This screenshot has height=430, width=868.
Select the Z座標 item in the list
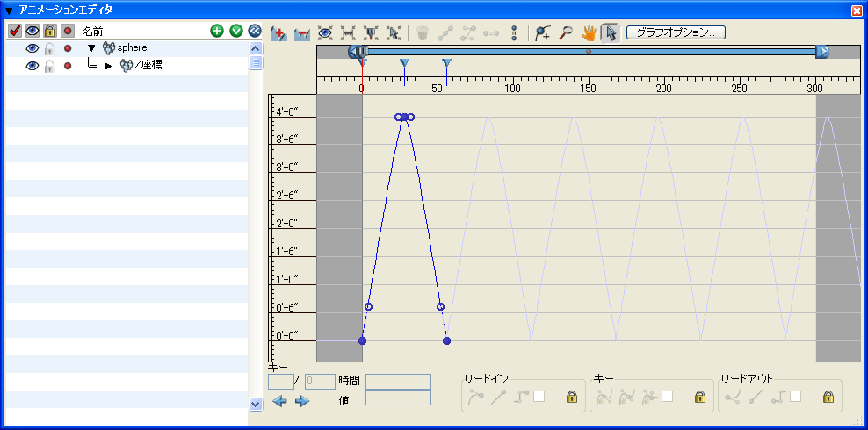pos(148,66)
